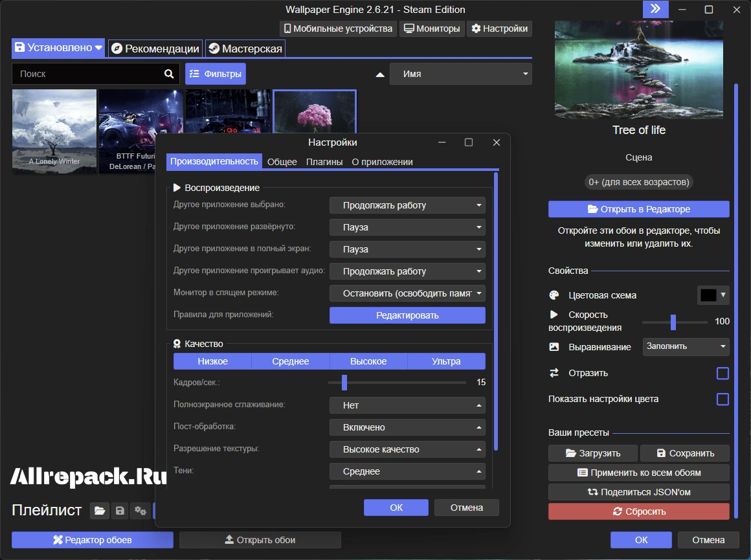Click Save preset button
The height and width of the screenshot is (560, 751).
pyautogui.click(x=685, y=453)
